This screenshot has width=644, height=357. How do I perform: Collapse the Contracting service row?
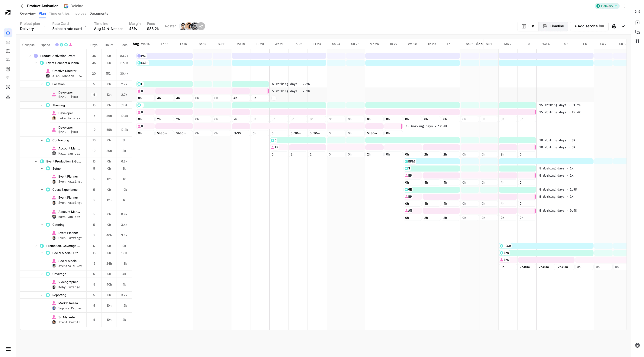pos(42,140)
